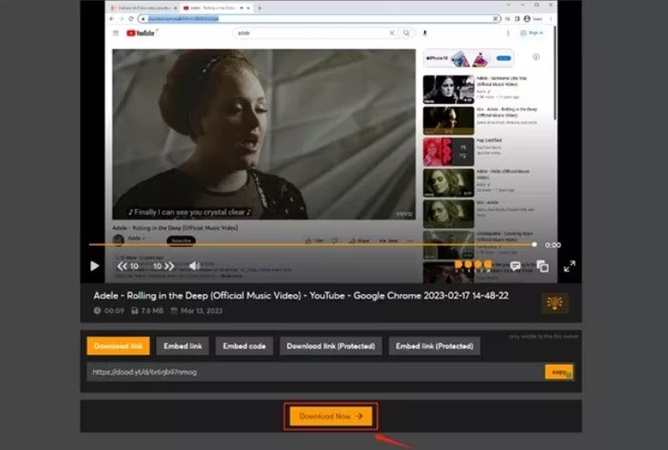Click the dood.yt link text field
This screenshot has width=668, height=450.
(x=310, y=372)
